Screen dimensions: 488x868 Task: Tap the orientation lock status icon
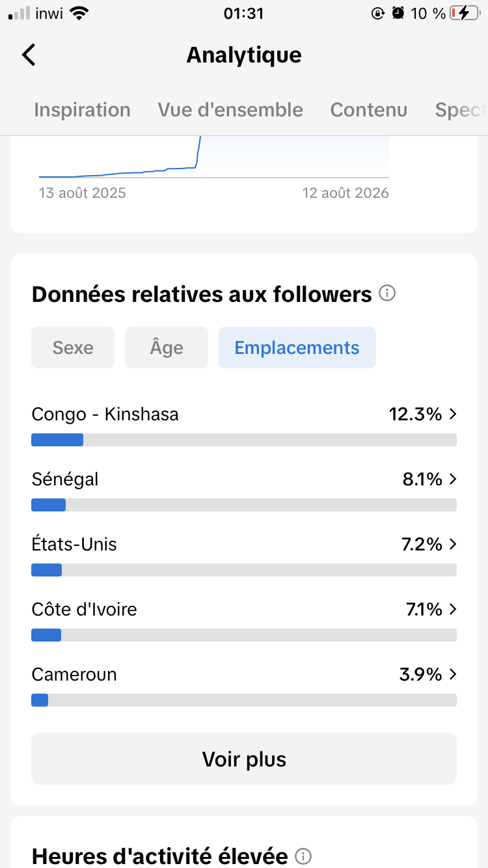coord(377,13)
